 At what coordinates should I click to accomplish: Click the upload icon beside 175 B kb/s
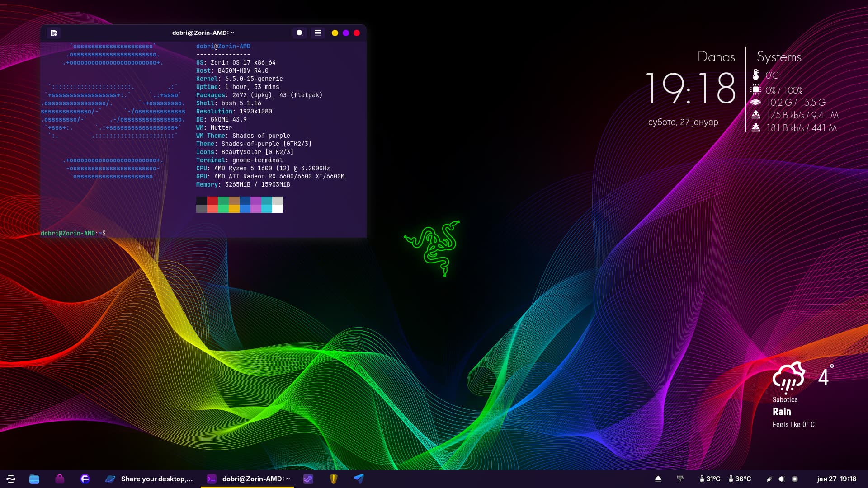pos(755,115)
